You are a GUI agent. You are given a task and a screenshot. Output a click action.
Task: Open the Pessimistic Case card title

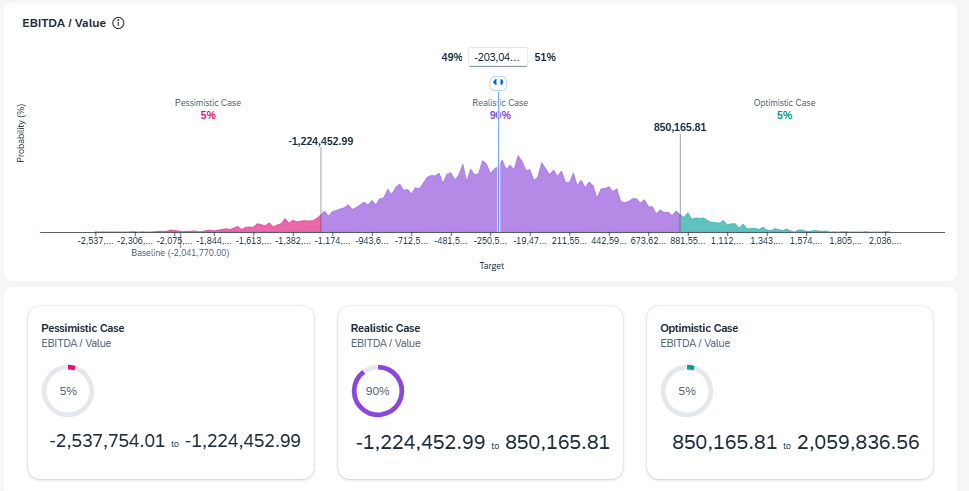pos(83,328)
